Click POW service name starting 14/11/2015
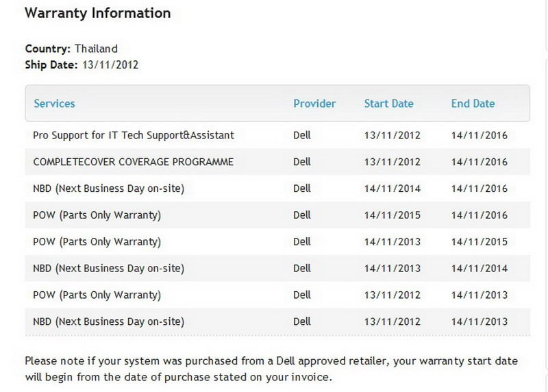The image size is (548, 392). point(97,215)
